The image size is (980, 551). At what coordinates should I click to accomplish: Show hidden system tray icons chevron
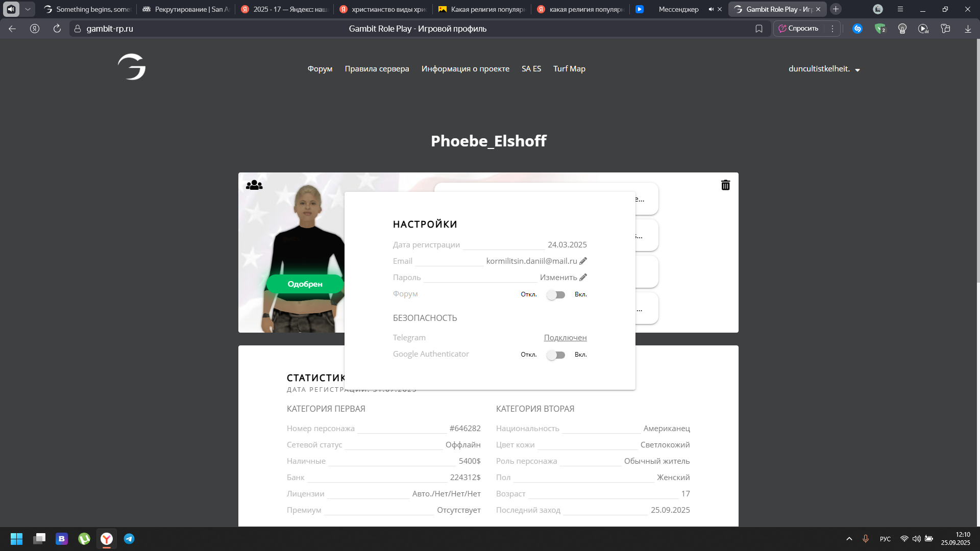point(849,539)
